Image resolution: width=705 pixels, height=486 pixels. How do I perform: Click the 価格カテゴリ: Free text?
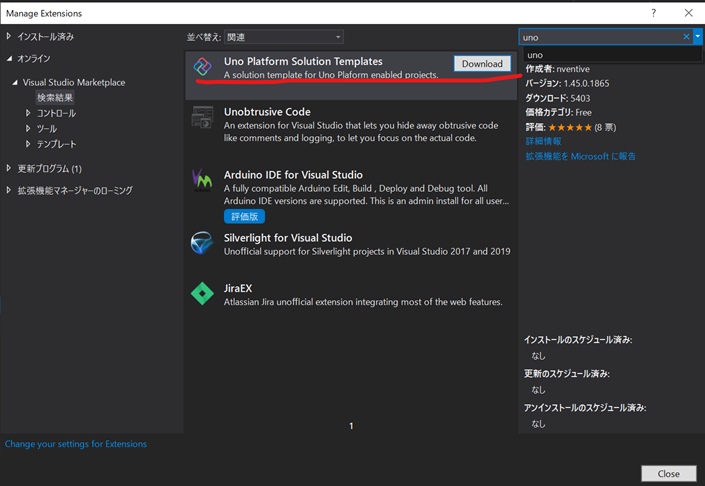pos(558,112)
